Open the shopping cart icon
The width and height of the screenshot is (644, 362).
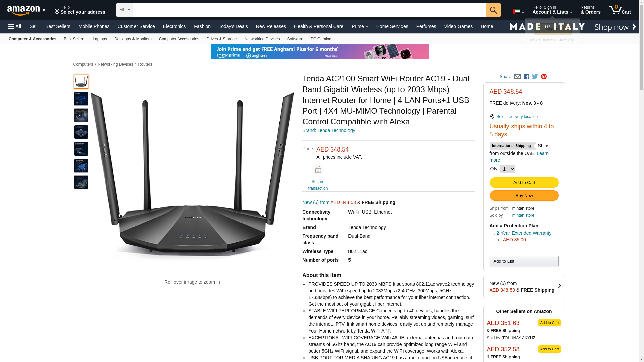coord(620,10)
